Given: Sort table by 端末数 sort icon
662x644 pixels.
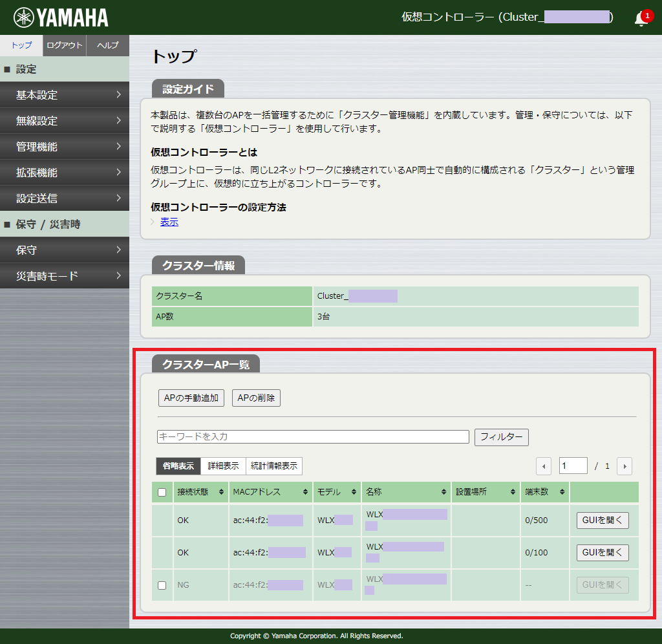Looking at the screenshot, I should (x=562, y=492).
